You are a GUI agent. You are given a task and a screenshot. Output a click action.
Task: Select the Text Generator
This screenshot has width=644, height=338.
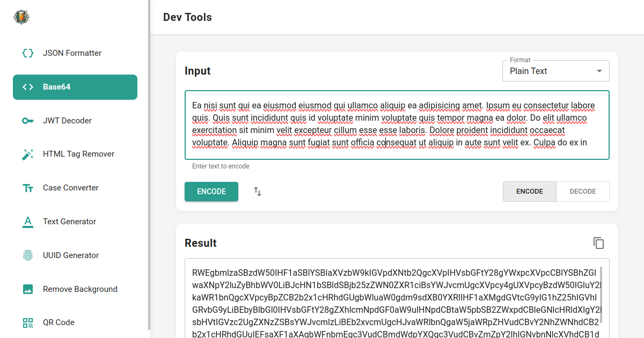click(x=69, y=222)
